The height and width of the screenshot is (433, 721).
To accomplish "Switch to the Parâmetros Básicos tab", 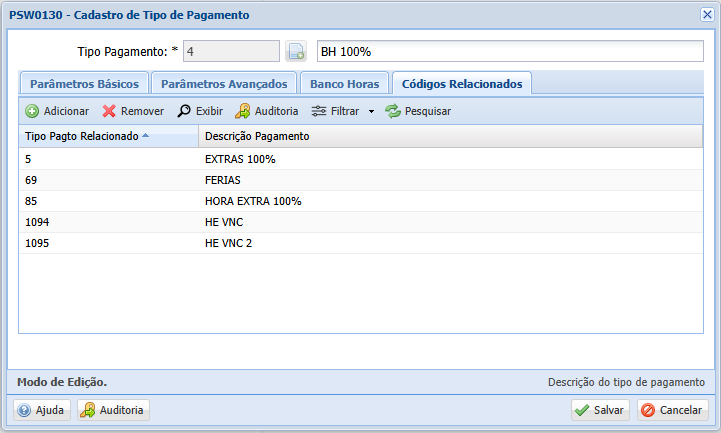I will point(84,84).
